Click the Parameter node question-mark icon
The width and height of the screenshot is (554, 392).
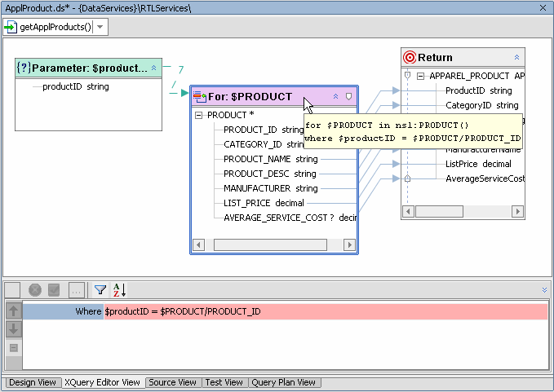[24, 68]
